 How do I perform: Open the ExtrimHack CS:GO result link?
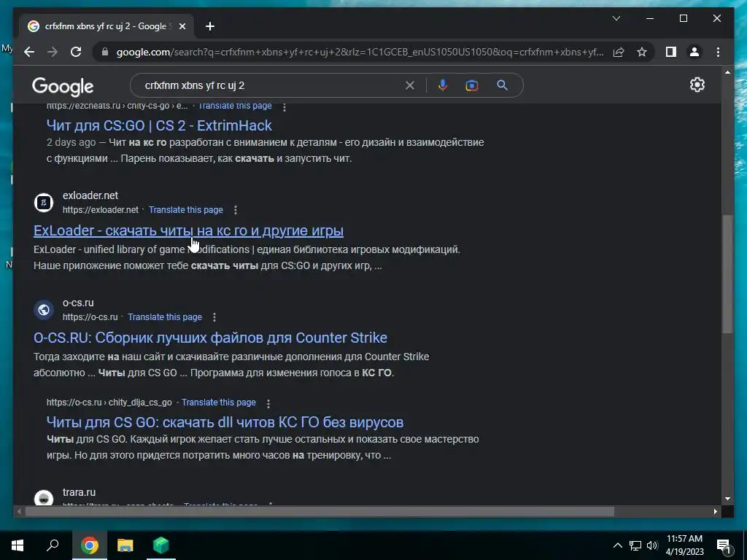(159, 125)
